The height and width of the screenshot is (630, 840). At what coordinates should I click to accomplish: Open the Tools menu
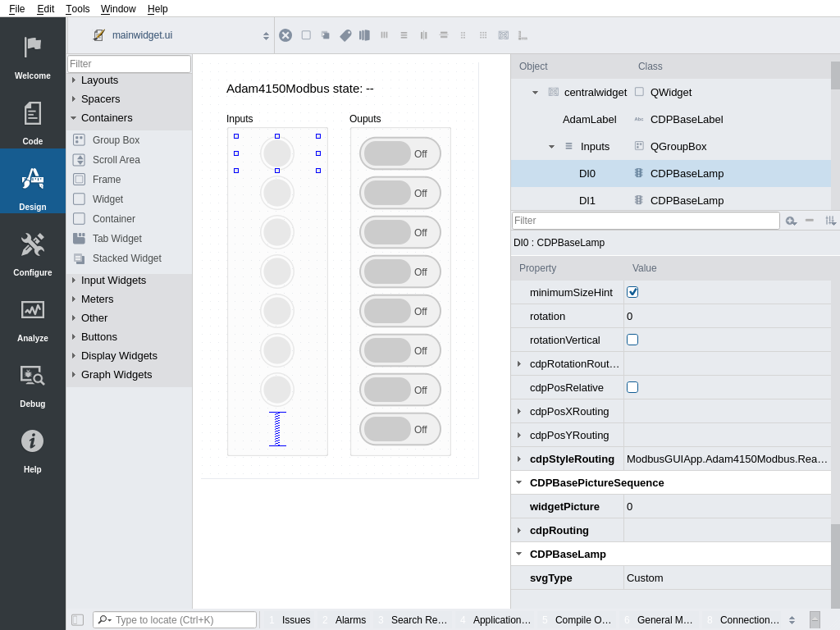point(78,8)
